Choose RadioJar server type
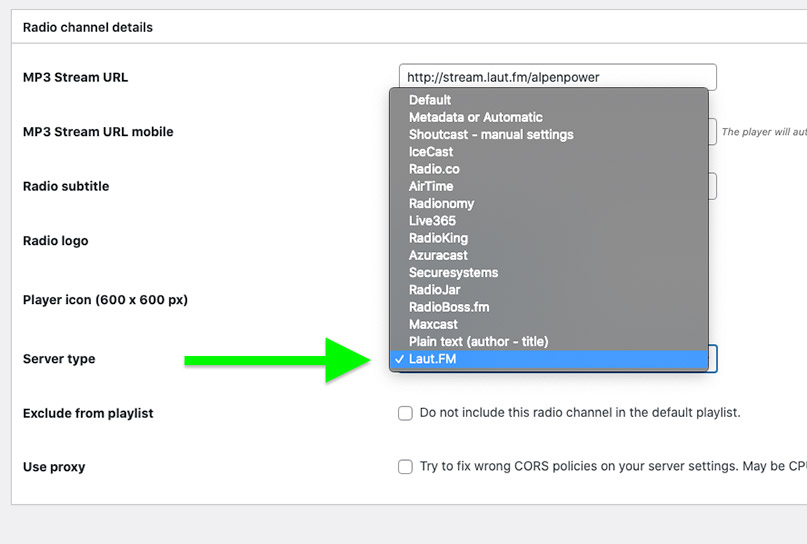This screenshot has width=807, height=544. (435, 290)
